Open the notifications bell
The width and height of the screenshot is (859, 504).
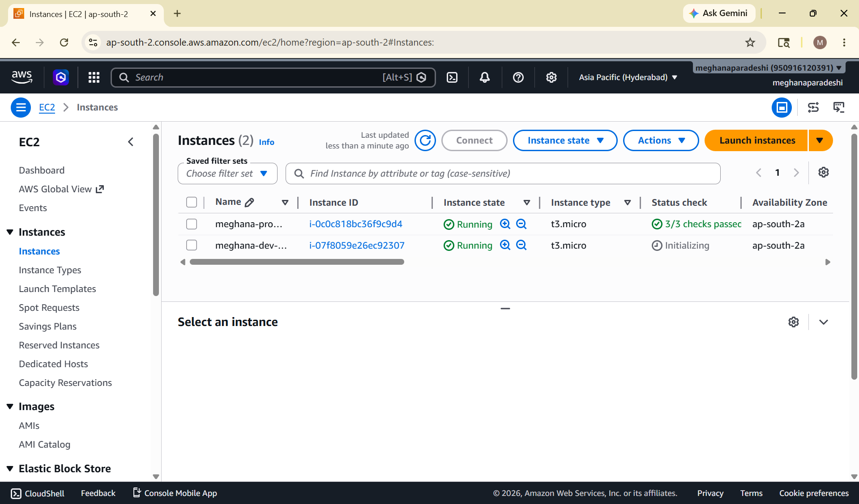[x=485, y=77]
